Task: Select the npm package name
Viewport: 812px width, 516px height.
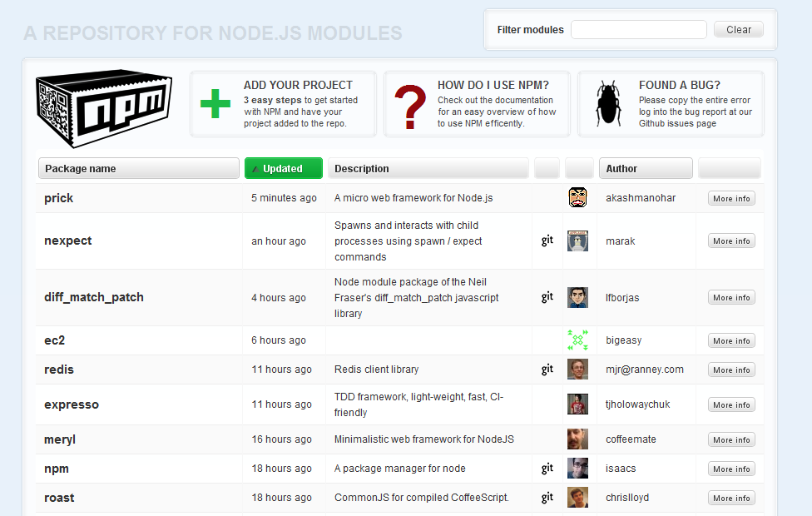Action: (57, 469)
